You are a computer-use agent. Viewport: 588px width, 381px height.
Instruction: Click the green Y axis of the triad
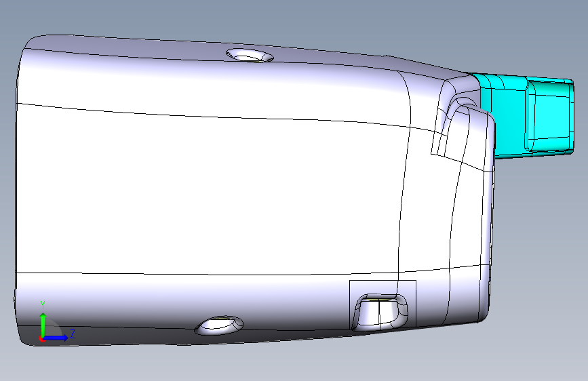point(43,325)
